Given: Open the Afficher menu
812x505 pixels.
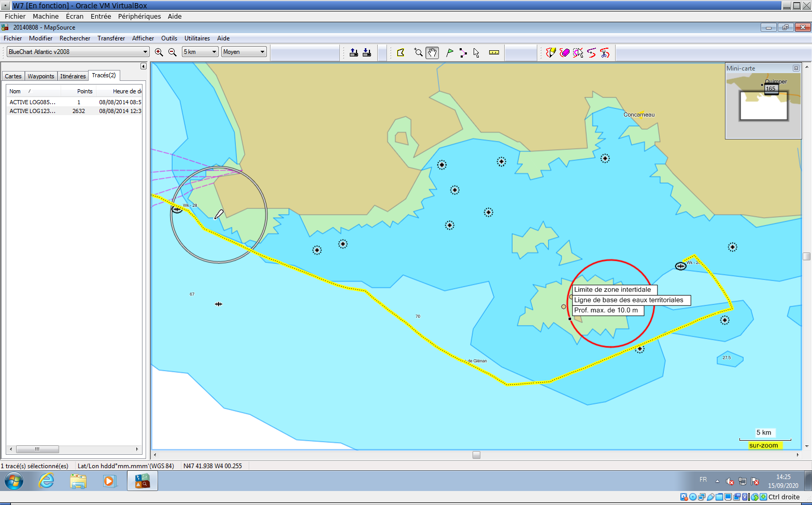Looking at the screenshot, I should click(x=143, y=38).
